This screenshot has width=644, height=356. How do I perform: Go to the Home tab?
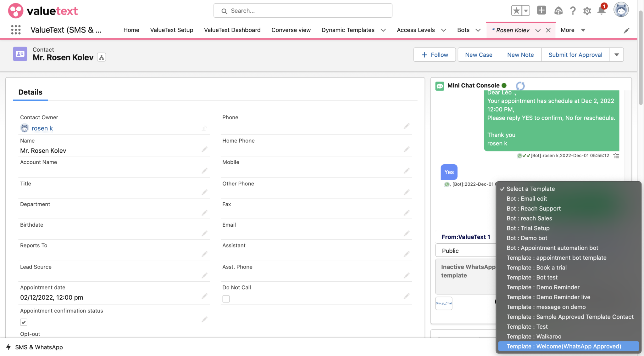click(131, 30)
